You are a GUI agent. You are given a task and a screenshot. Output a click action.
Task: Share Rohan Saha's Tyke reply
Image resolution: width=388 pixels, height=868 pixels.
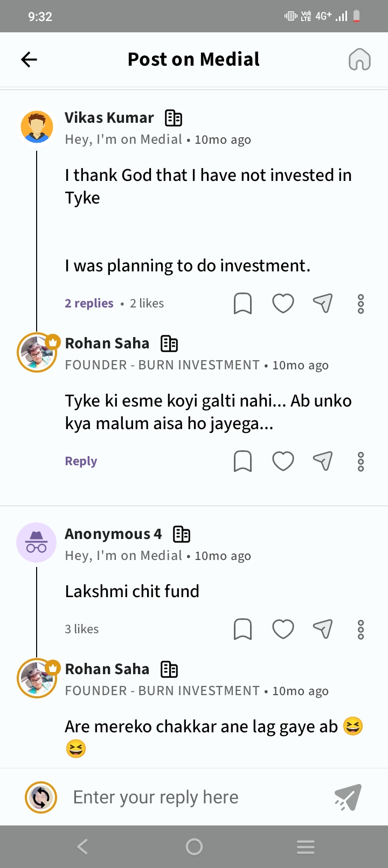tap(322, 461)
